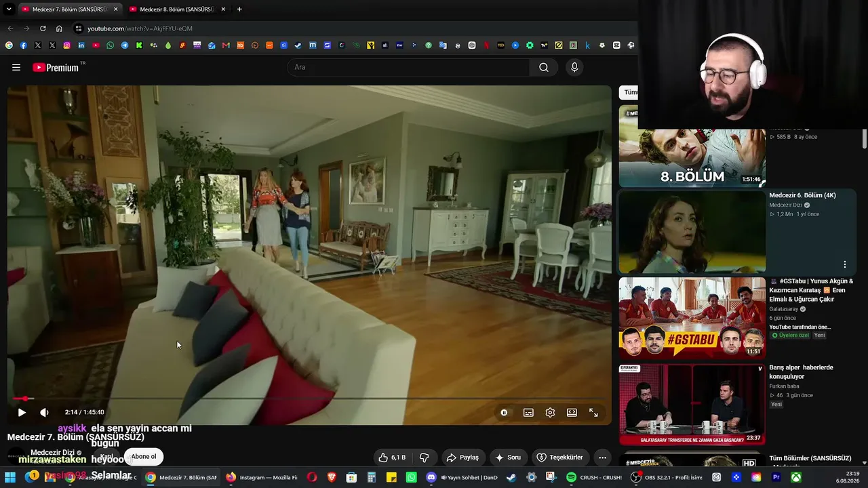Open the Facebook bookmark
868x488 pixels.
(23, 45)
